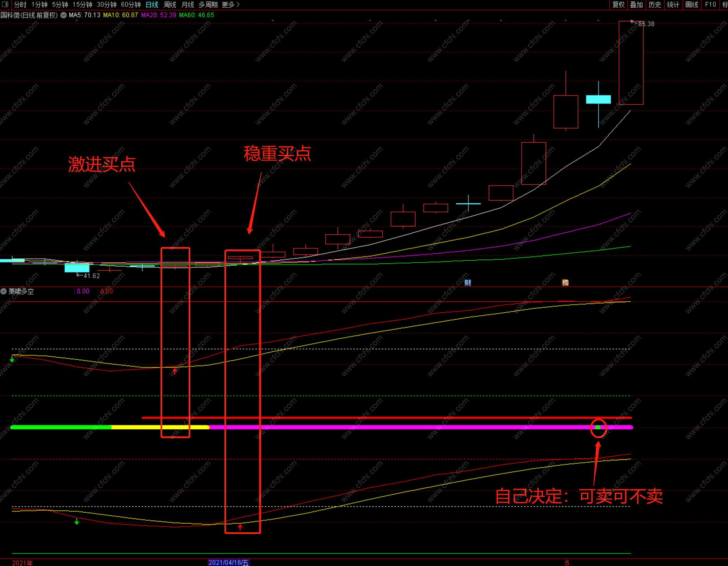The width and height of the screenshot is (728, 566).
Task: Click the green down arrow at indicator start
Action: (12, 359)
